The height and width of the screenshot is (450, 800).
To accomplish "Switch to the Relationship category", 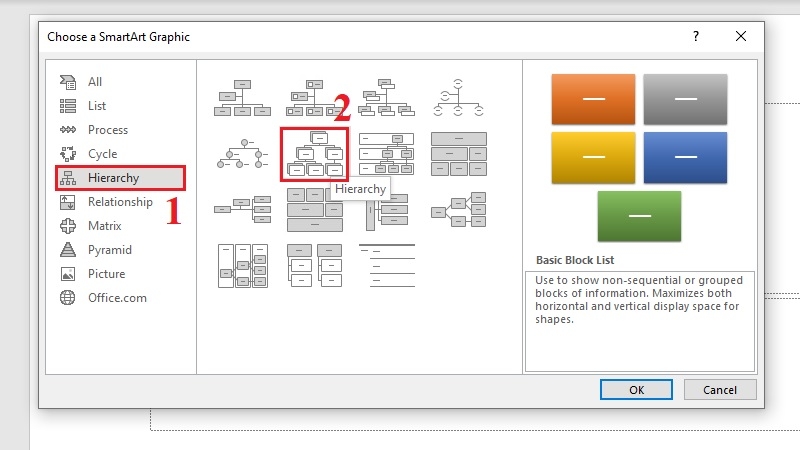I will point(120,202).
